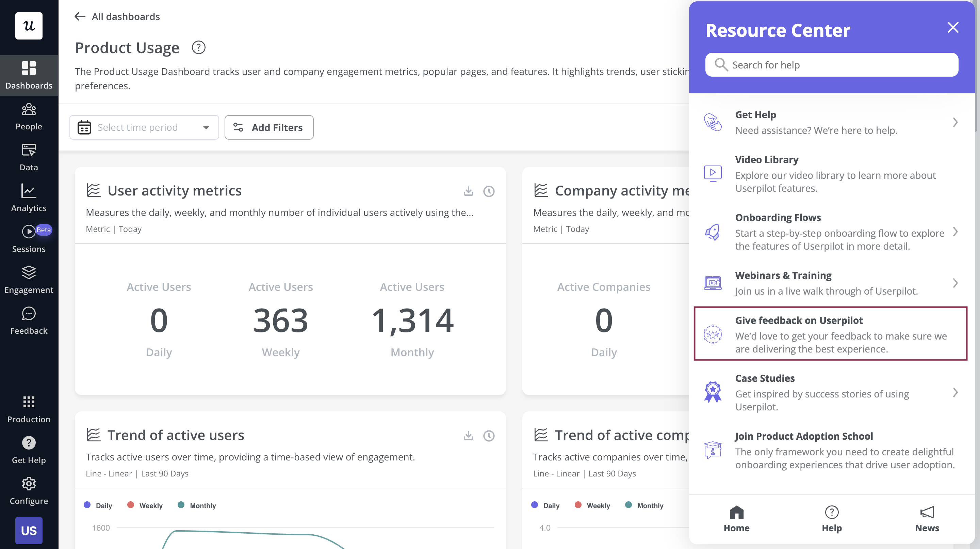This screenshot has width=980, height=549.
Task: Click schedule icon on User activity metrics
Action: point(489,191)
